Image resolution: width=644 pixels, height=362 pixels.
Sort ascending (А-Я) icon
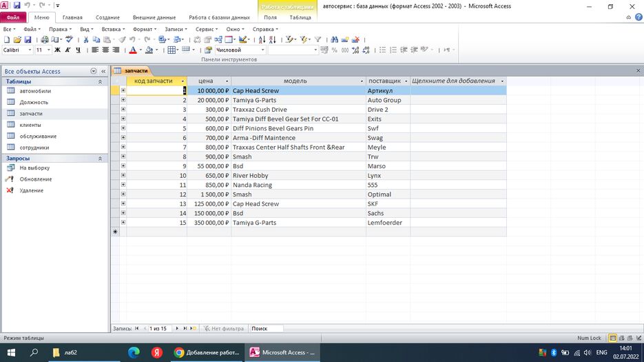262,39
